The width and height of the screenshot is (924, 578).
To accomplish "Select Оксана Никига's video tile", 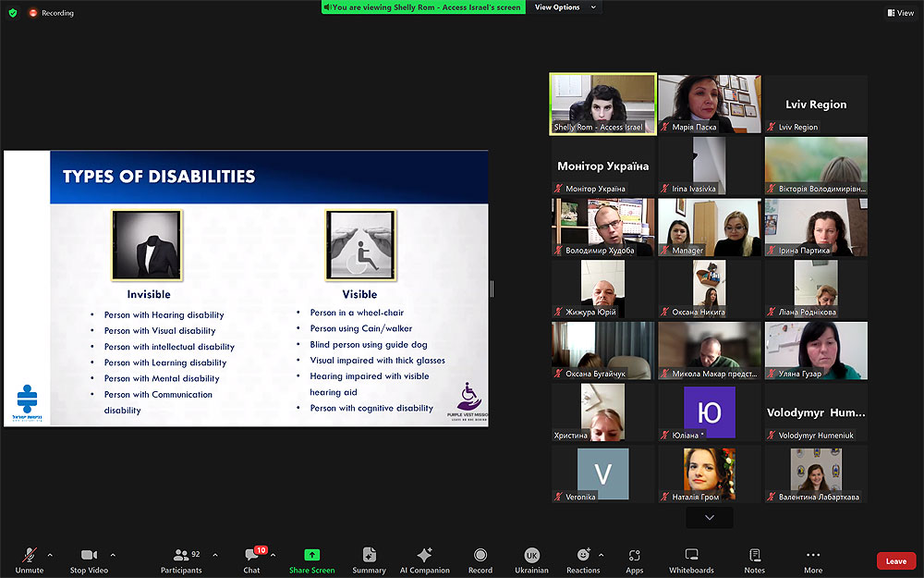I will pos(710,289).
